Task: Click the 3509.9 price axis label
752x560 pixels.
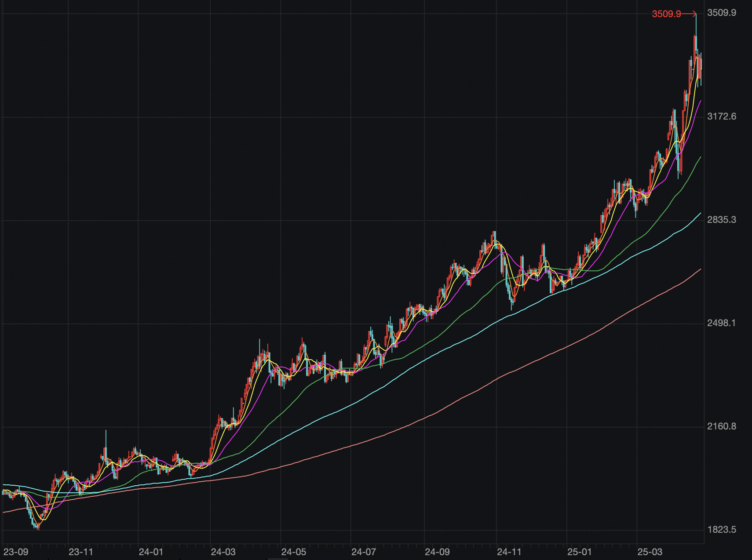Action: tap(722, 13)
